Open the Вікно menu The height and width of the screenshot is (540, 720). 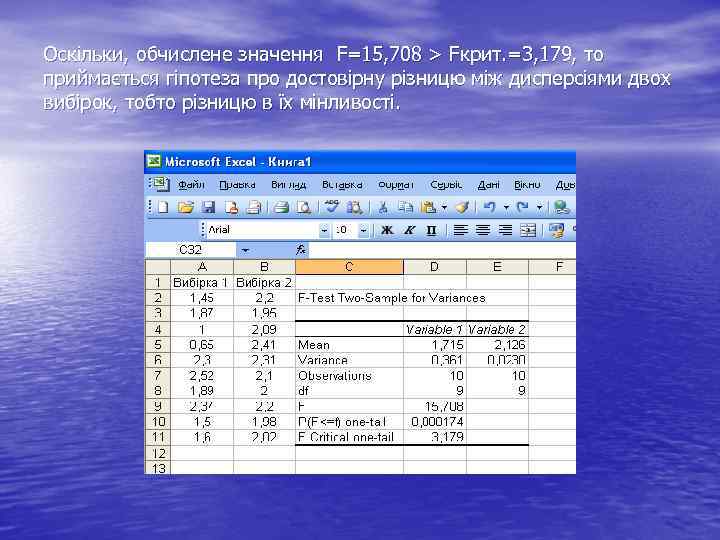pos(527,185)
